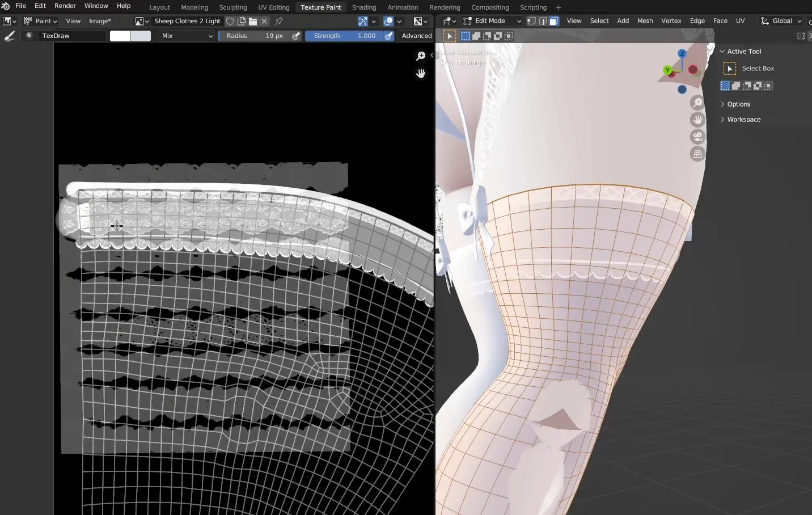This screenshot has width=812, height=515.
Task: Enable vertex select mode
Action: tap(531, 21)
